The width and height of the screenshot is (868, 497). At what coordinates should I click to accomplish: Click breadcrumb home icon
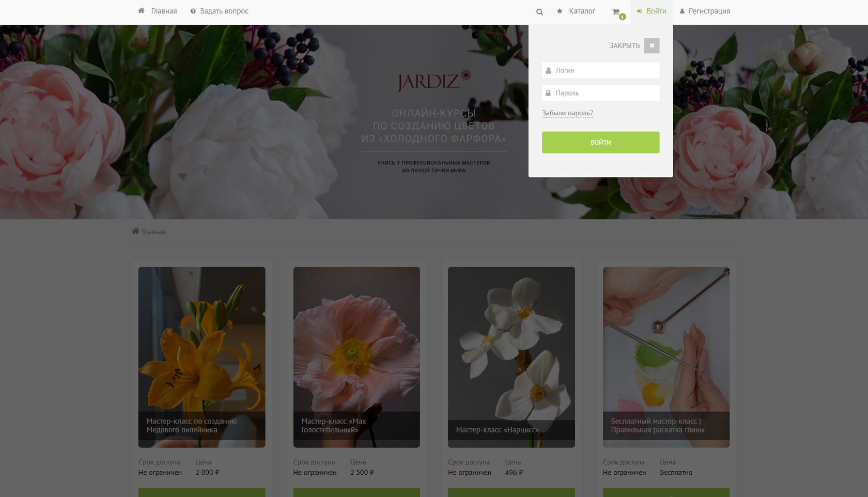[135, 231]
